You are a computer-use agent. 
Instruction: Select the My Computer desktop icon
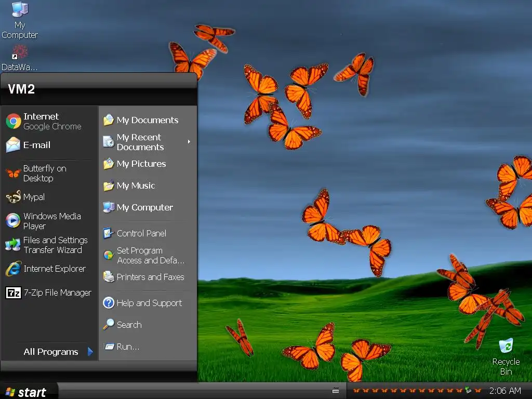tap(20, 20)
